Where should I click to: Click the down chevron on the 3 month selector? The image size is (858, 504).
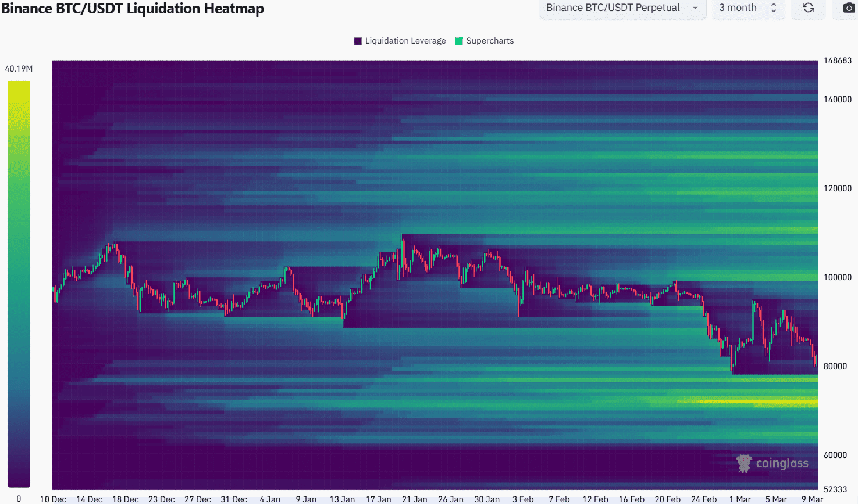click(x=774, y=11)
